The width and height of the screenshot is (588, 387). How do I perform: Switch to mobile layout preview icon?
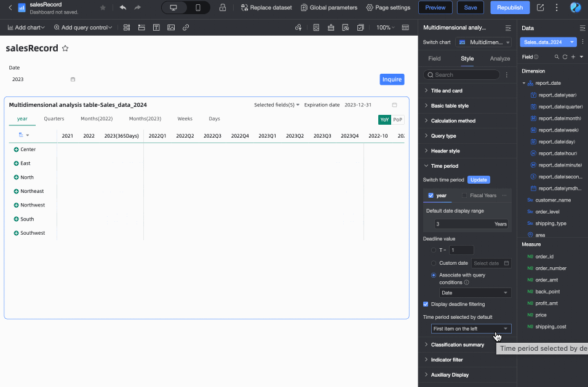197,7
